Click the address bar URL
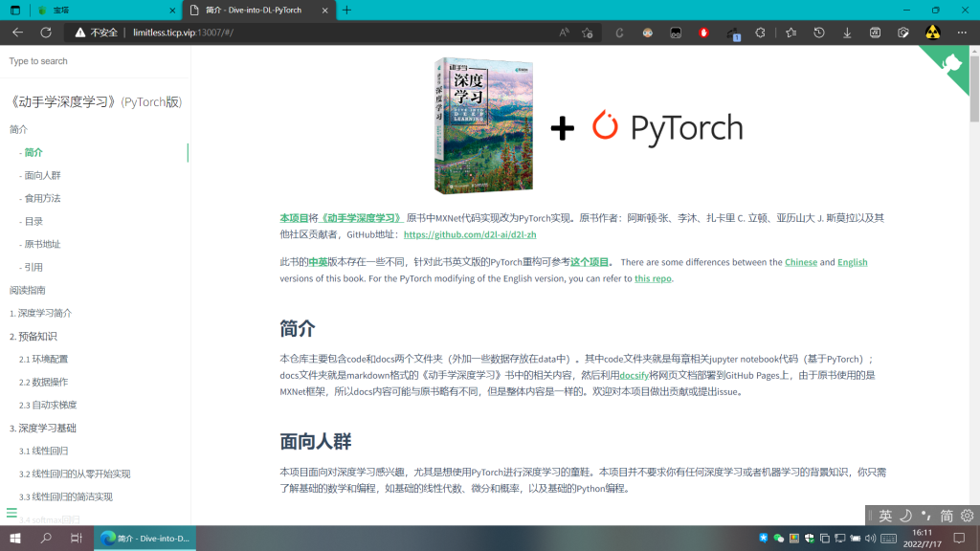Image resolution: width=980 pixels, height=551 pixels. (x=183, y=33)
